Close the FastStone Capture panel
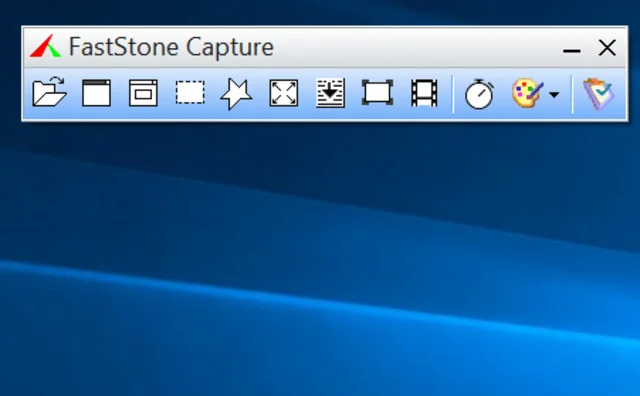The height and width of the screenshot is (396, 640). pos(607,47)
